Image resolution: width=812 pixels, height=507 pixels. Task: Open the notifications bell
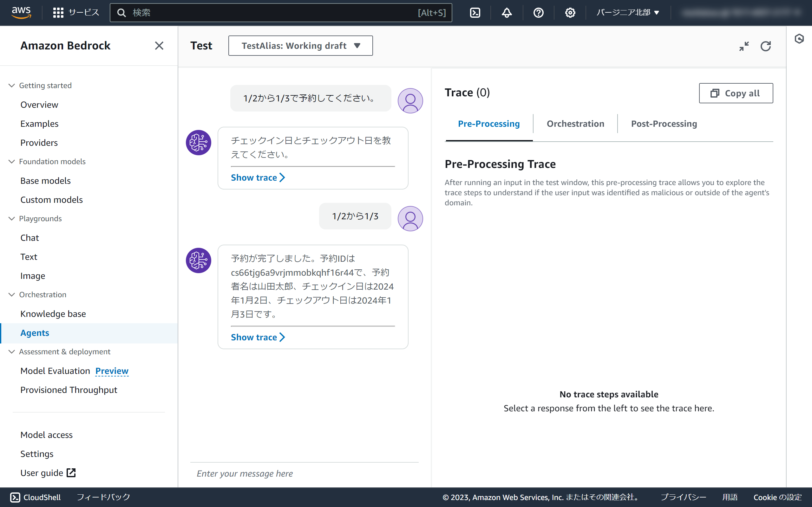tap(507, 13)
